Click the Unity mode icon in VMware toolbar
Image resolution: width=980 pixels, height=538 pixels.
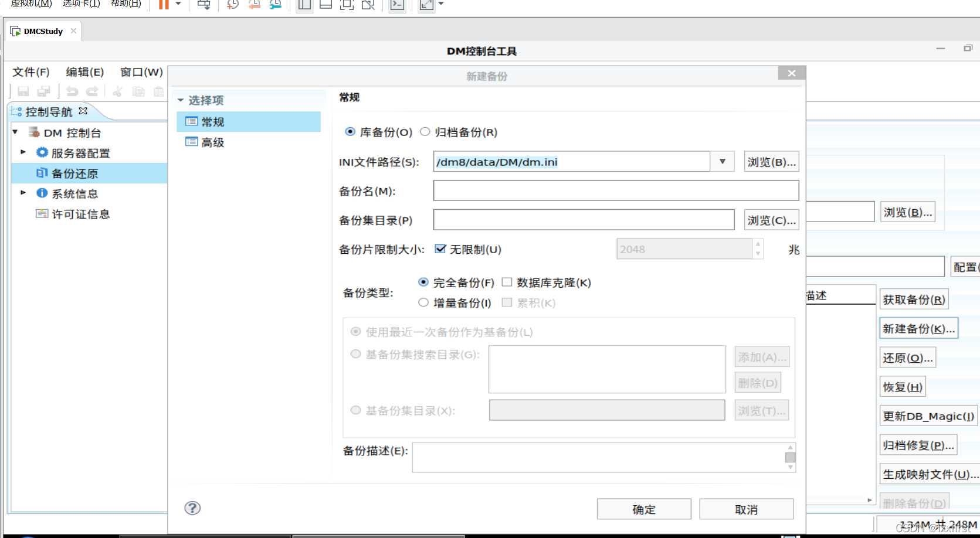pyautogui.click(x=368, y=5)
